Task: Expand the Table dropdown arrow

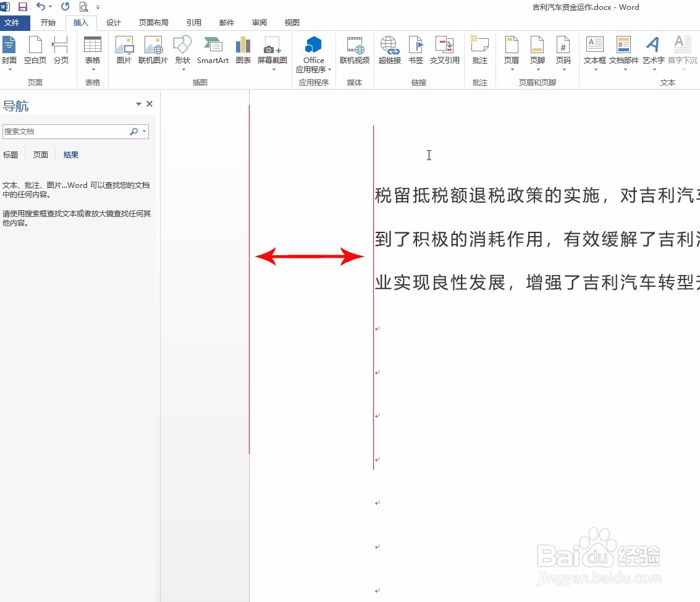Action: point(93,70)
